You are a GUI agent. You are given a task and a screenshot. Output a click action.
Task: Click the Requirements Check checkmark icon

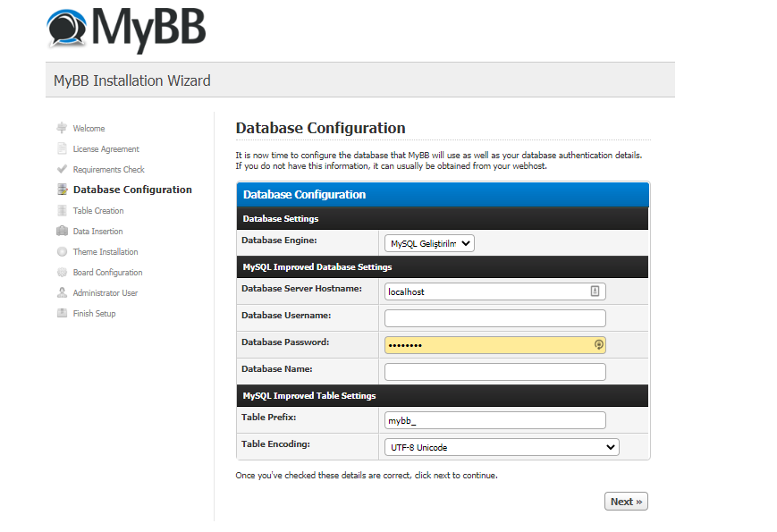click(62, 169)
